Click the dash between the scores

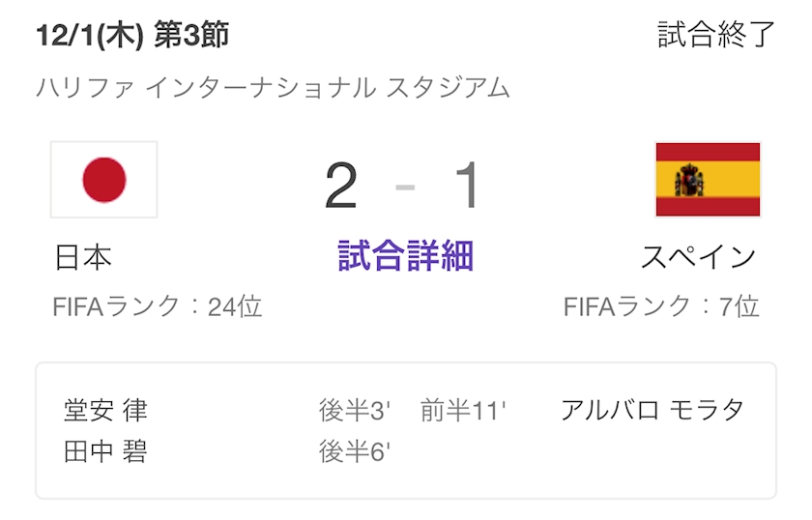point(405,187)
